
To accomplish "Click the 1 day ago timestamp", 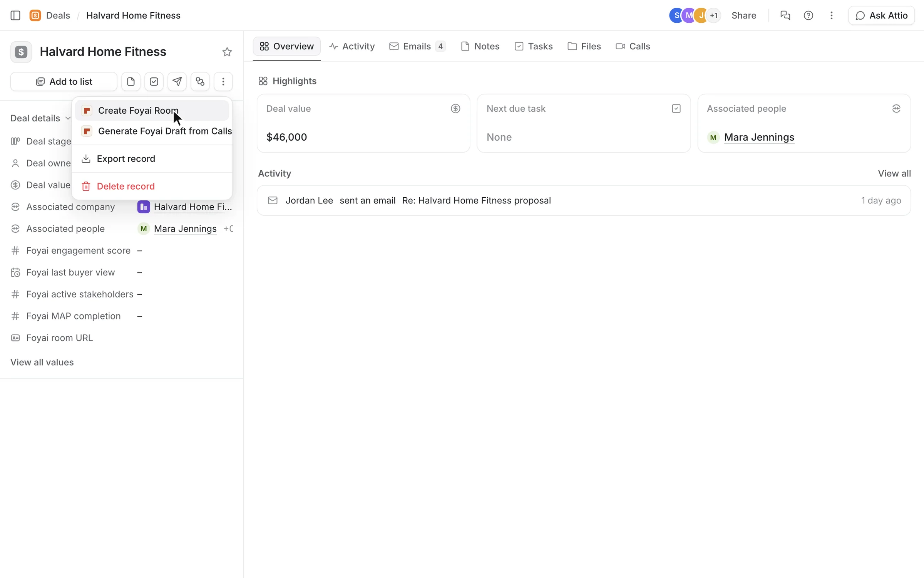I will [881, 200].
